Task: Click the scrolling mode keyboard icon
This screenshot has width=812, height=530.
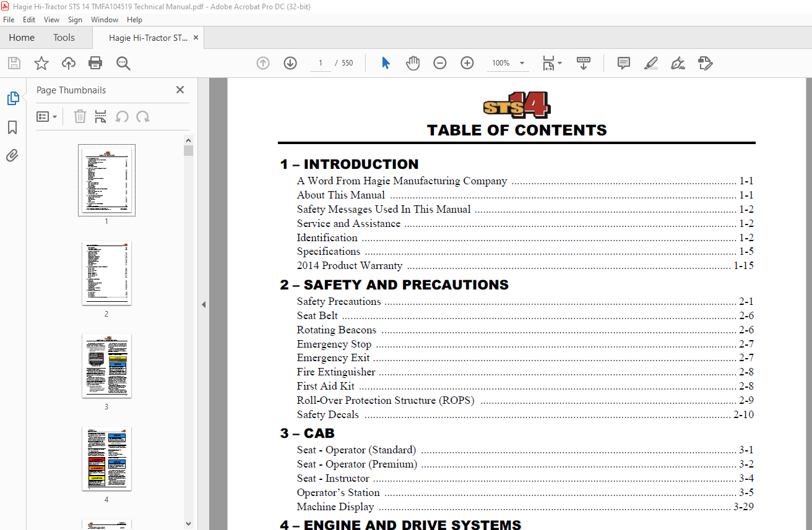Action: 583,63
